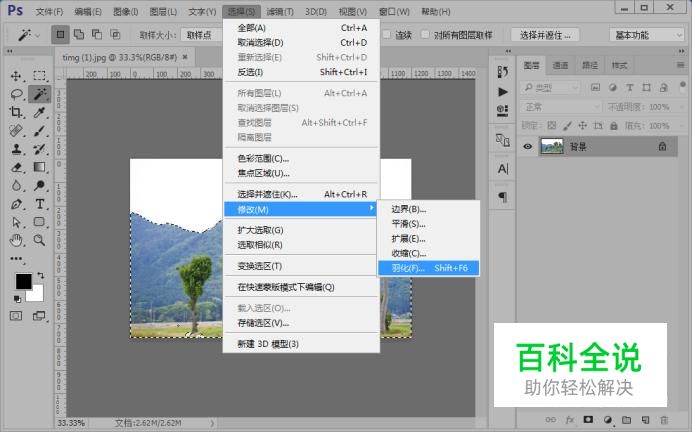Screen dimensions: 692x432
Task: Select the Zoom tool
Action: (39, 240)
